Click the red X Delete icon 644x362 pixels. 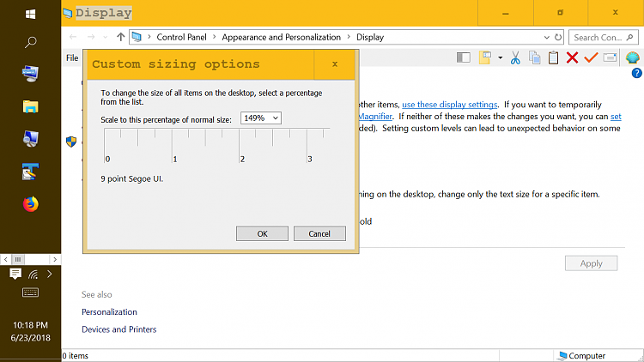click(572, 57)
